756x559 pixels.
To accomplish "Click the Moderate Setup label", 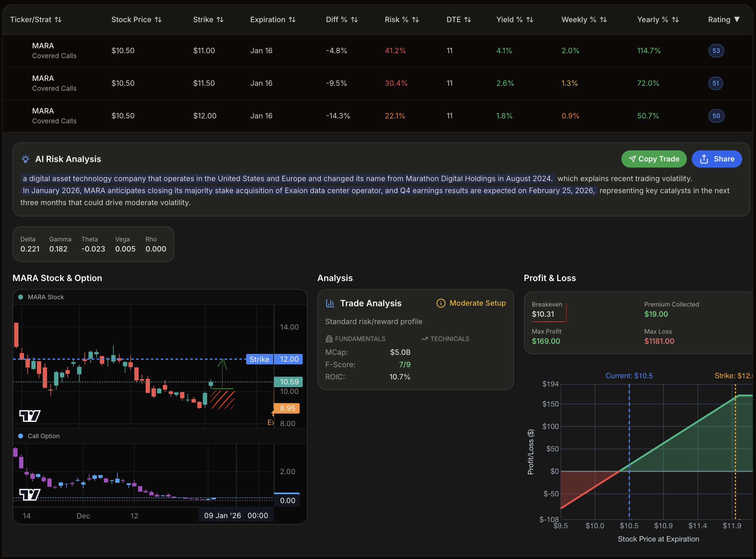I will pyautogui.click(x=478, y=303).
